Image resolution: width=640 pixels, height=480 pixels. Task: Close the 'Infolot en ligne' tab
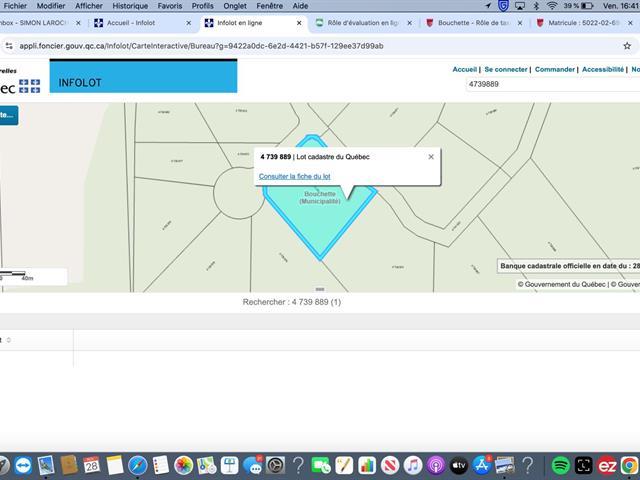click(x=298, y=22)
